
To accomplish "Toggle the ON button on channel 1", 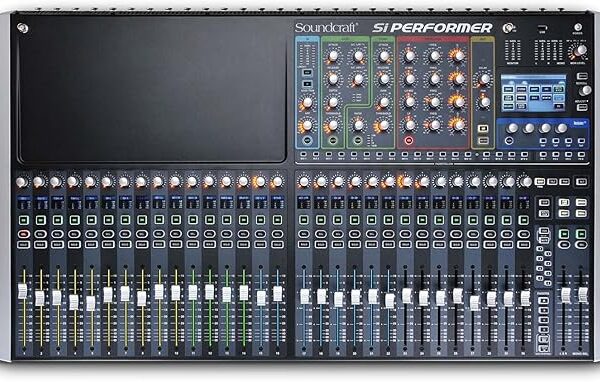I will [x=24, y=220].
